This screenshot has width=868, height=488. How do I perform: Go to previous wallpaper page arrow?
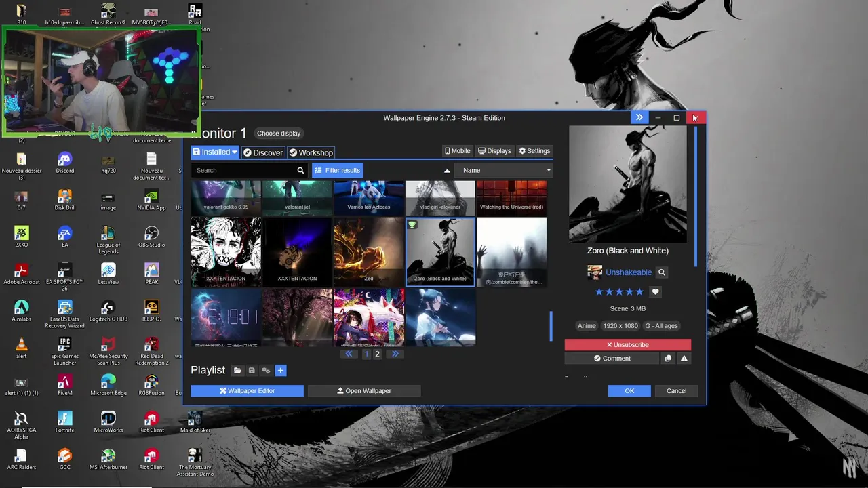pyautogui.click(x=349, y=354)
